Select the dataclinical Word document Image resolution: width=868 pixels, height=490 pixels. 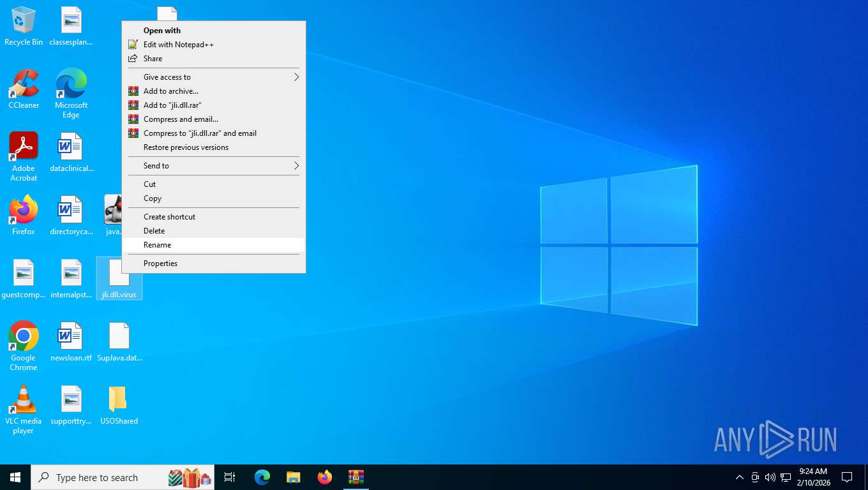71,152
